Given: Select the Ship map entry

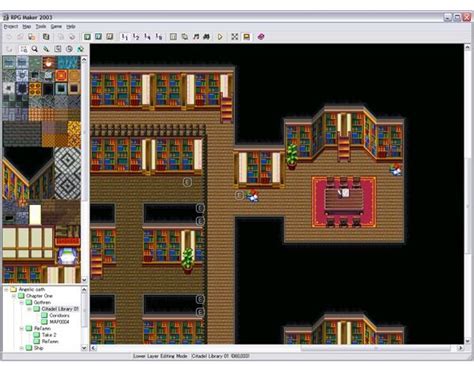Looking at the screenshot, I should tap(39, 348).
